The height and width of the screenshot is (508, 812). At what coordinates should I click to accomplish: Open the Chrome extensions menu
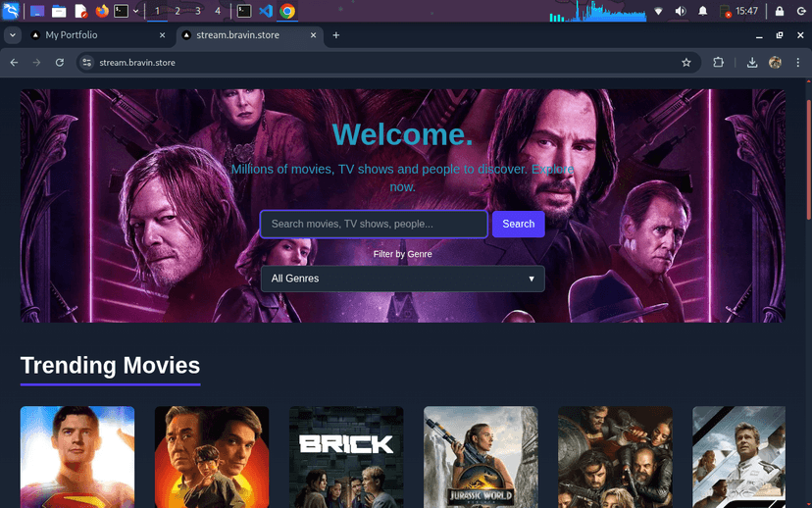point(718,63)
